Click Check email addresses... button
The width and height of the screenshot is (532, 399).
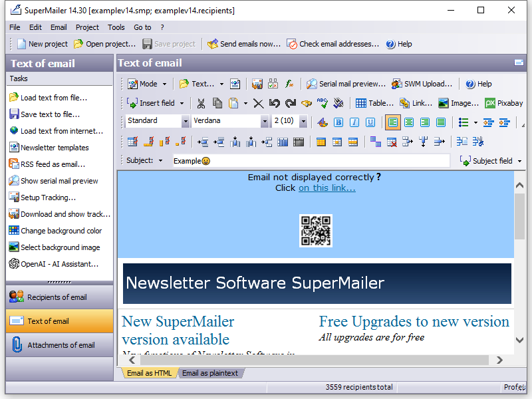[333, 44]
